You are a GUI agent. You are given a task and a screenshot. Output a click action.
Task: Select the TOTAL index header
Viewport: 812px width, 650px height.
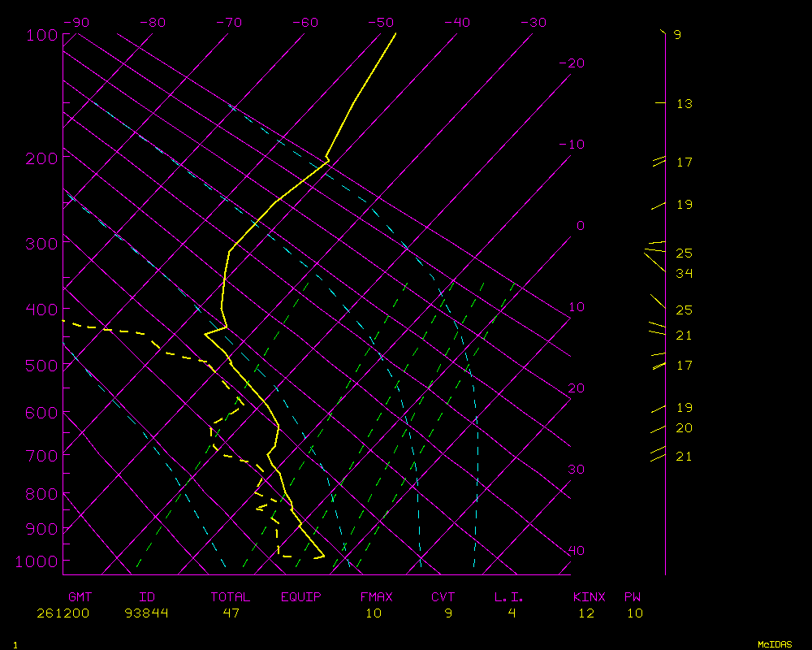(231, 597)
